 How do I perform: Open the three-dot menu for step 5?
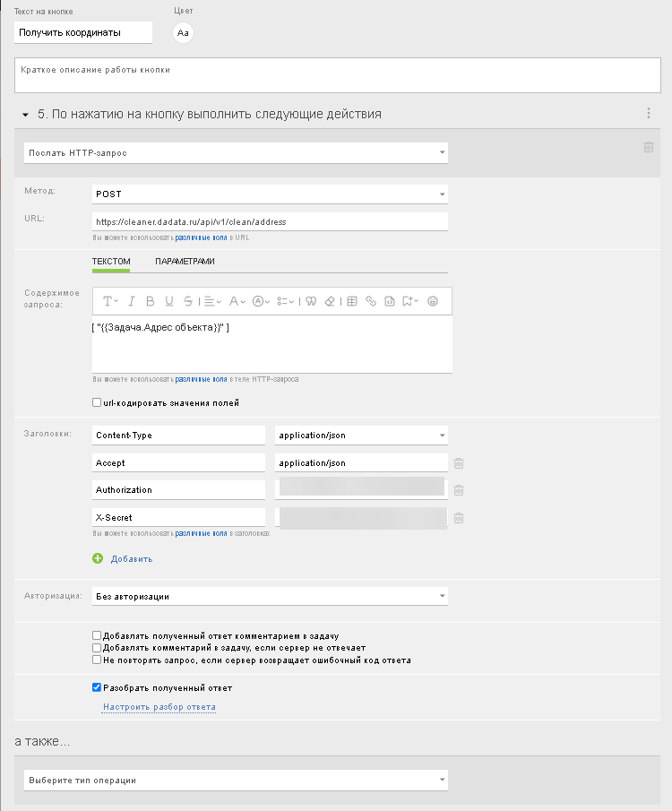648,114
